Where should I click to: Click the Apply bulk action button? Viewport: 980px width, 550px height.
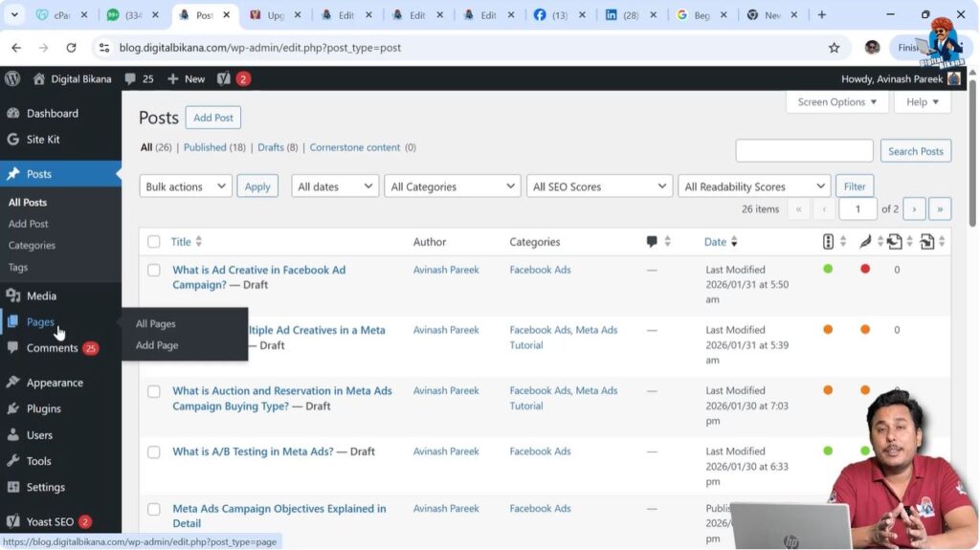(257, 187)
